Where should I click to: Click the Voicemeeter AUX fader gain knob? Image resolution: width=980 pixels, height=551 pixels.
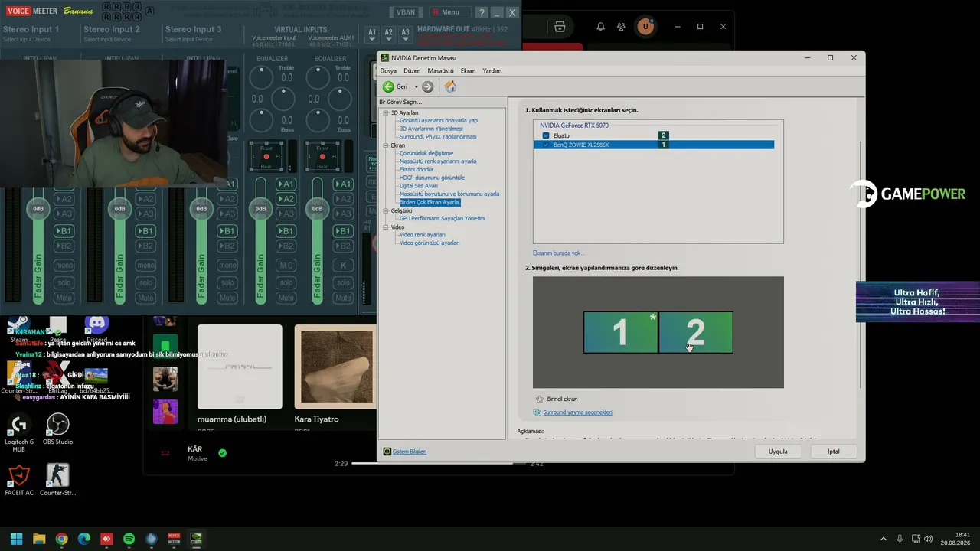pyautogui.click(x=318, y=208)
